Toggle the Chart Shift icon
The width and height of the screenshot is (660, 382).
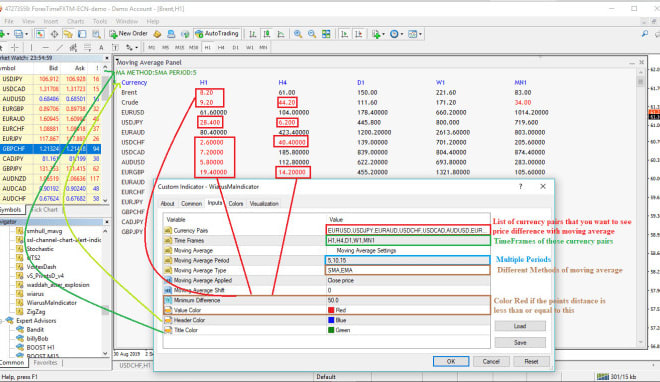(359, 34)
